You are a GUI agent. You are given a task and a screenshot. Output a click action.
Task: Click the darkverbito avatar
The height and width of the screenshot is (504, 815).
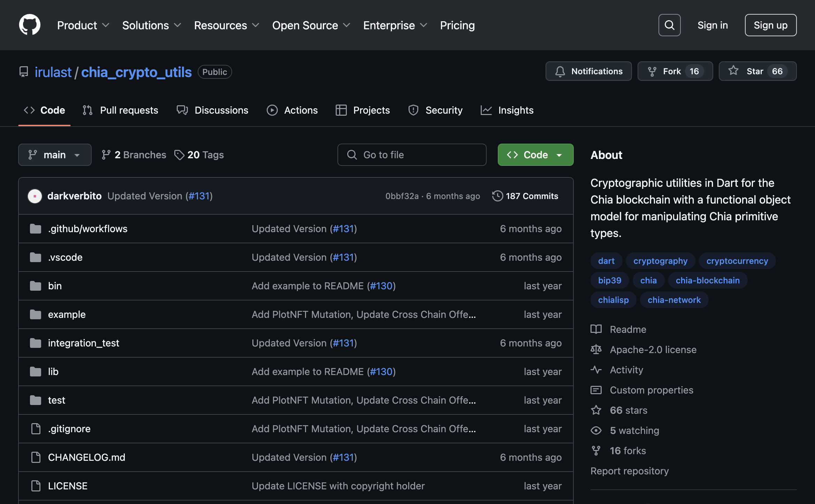click(x=35, y=196)
